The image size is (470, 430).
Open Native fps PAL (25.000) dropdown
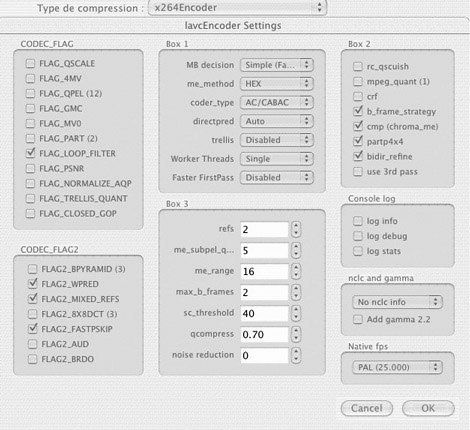coord(397,367)
